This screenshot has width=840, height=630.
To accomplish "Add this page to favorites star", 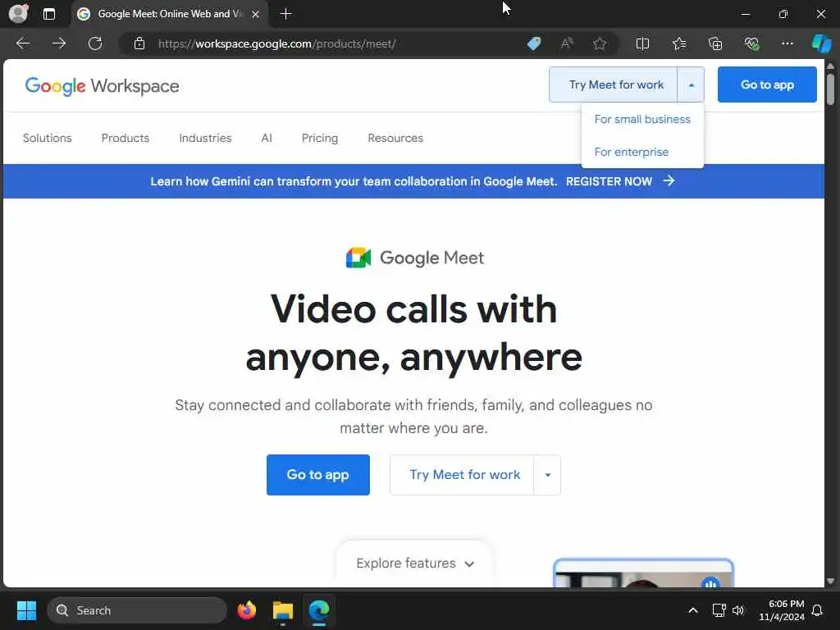I will click(x=600, y=43).
